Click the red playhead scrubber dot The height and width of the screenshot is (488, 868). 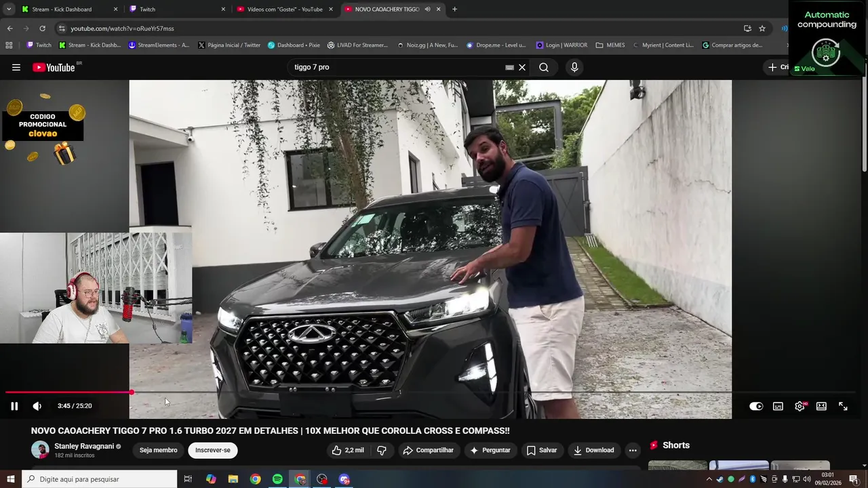(x=132, y=392)
